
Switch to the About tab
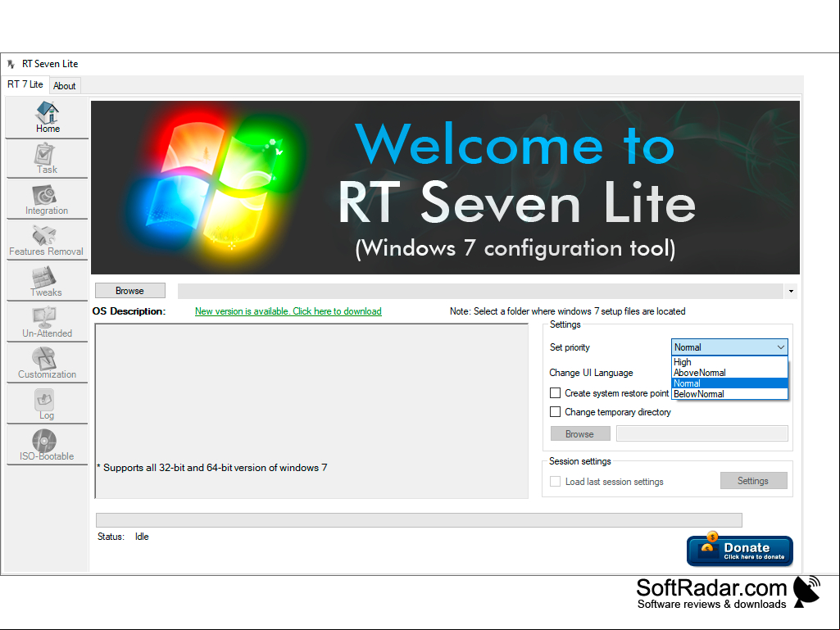tap(64, 86)
